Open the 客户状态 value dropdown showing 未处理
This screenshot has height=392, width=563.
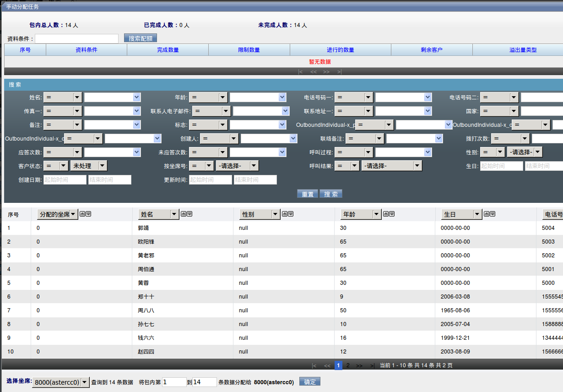coord(89,166)
